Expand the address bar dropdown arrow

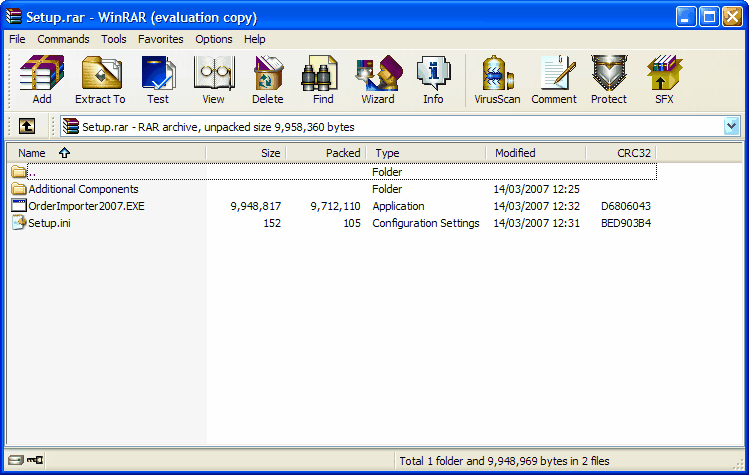[x=731, y=127]
